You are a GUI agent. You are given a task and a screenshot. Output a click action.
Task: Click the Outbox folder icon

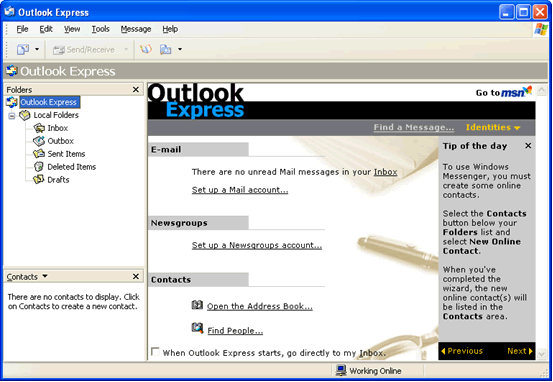point(39,141)
